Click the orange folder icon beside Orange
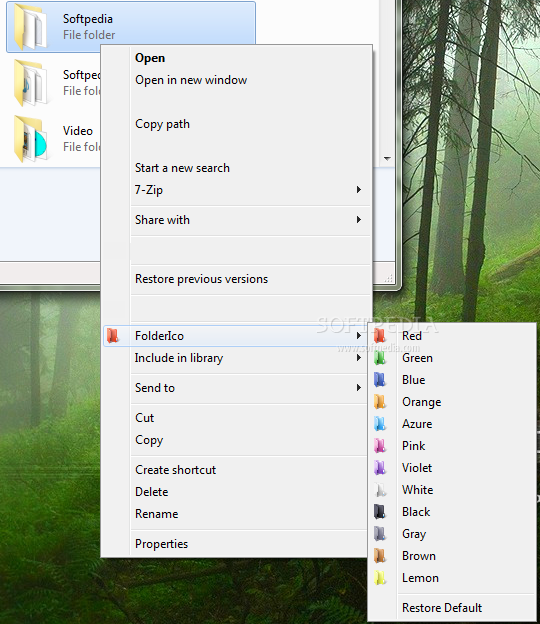 tap(380, 402)
